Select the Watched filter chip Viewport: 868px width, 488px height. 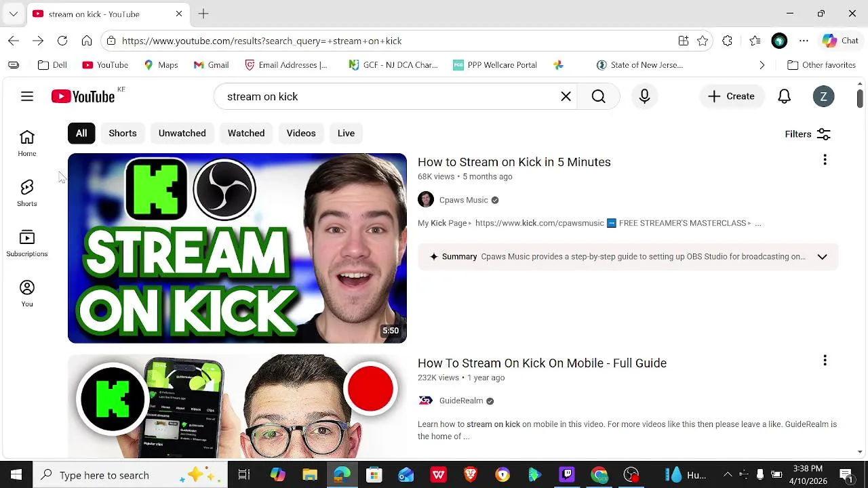(246, 134)
